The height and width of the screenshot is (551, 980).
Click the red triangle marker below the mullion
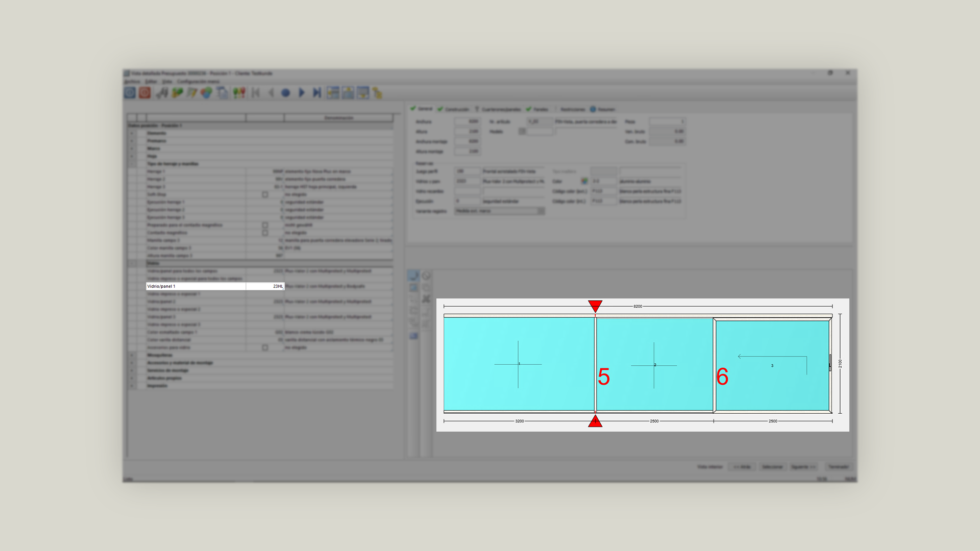[x=595, y=421]
